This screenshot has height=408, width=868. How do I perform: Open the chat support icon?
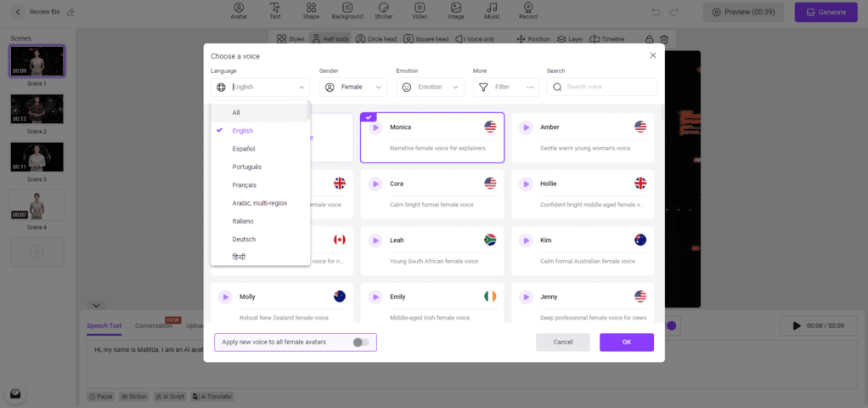tap(15, 394)
